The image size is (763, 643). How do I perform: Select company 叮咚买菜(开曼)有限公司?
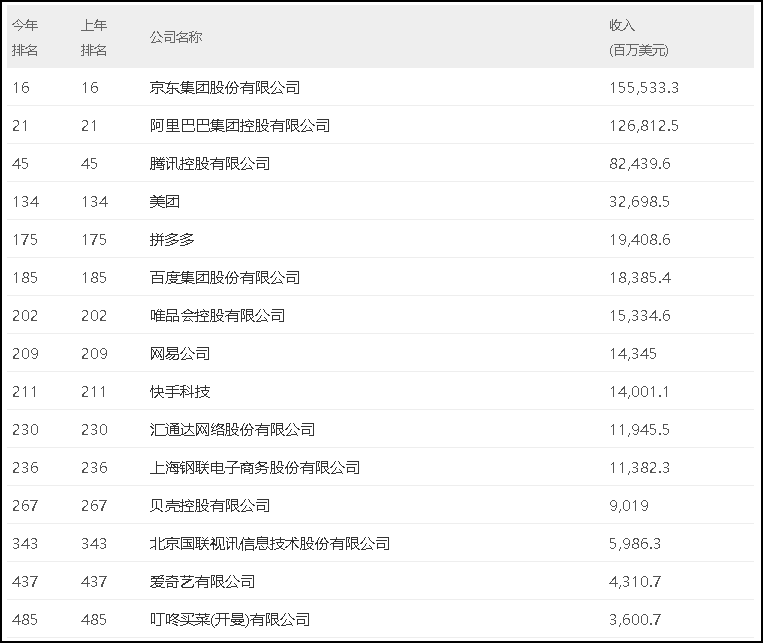tap(230, 619)
